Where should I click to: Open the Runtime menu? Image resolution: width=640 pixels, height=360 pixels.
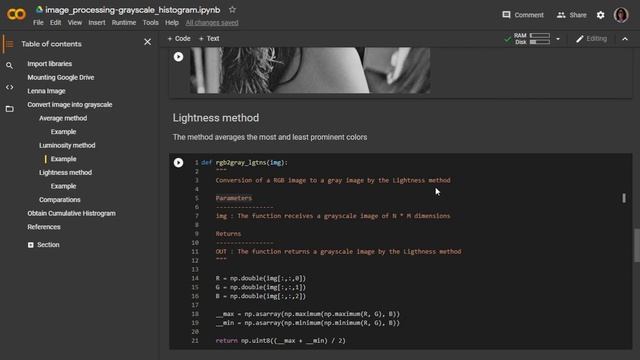tap(124, 23)
